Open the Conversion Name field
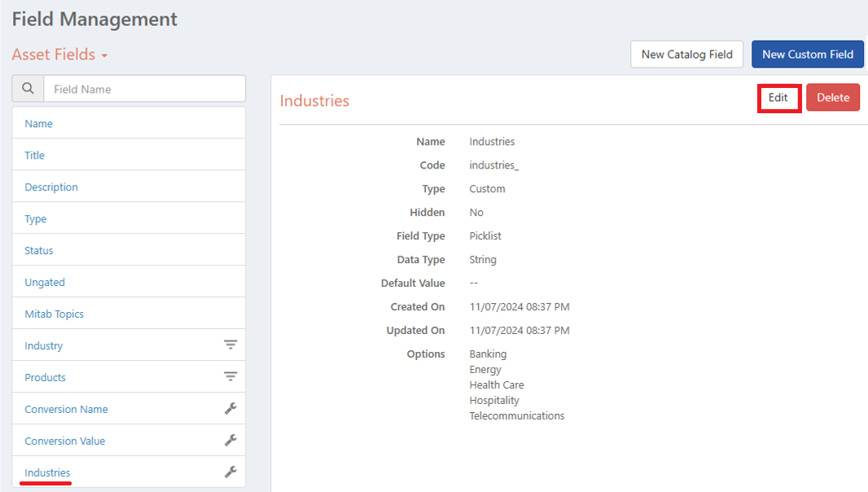 (x=129, y=409)
